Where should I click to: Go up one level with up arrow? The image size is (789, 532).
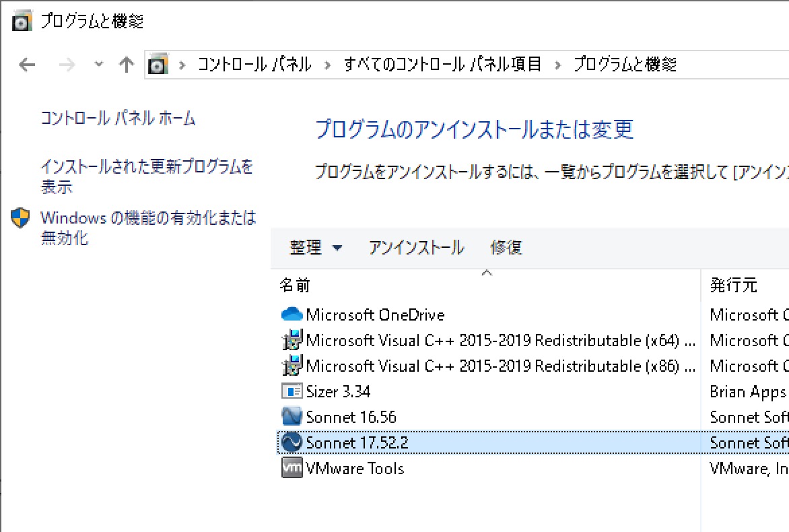tap(127, 65)
